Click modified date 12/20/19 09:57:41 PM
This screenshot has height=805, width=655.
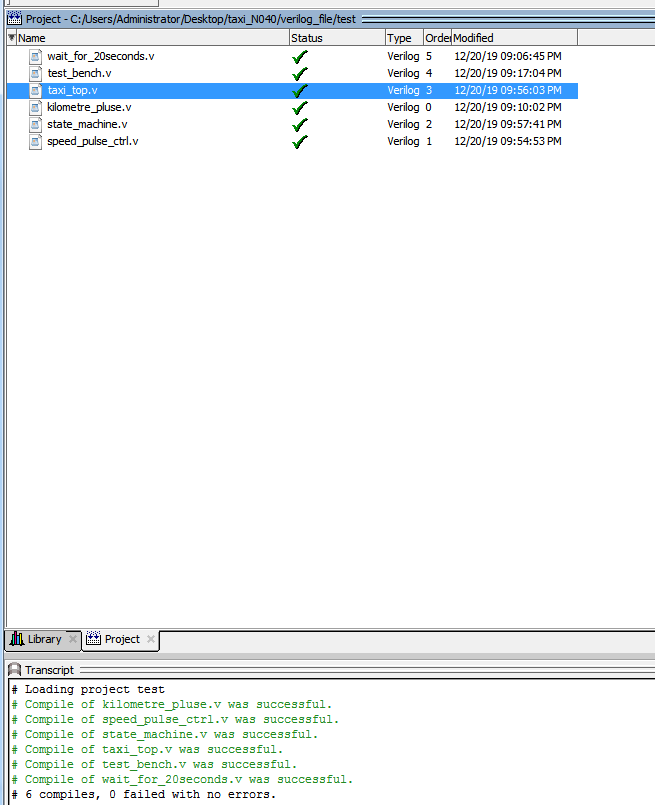click(x=508, y=124)
